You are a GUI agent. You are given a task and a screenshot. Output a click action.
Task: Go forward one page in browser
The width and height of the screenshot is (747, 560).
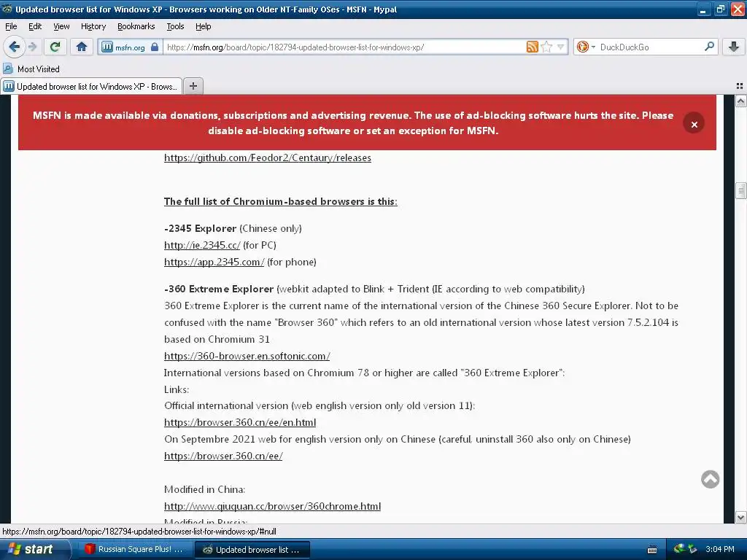pos(32,47)
